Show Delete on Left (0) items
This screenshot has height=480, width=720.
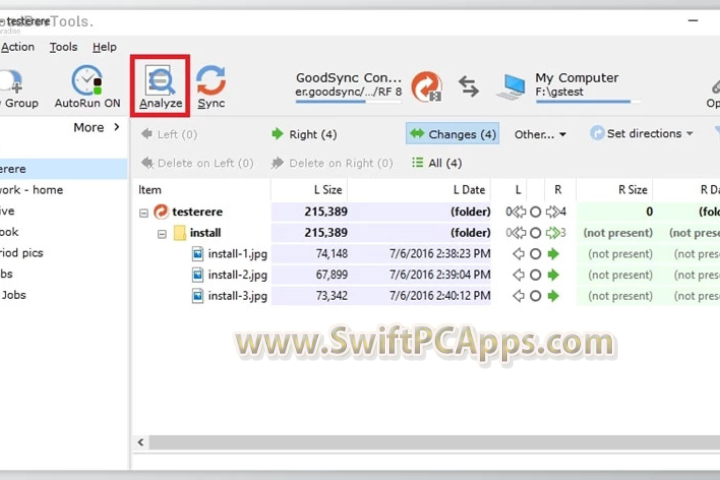tap(197, 163)
